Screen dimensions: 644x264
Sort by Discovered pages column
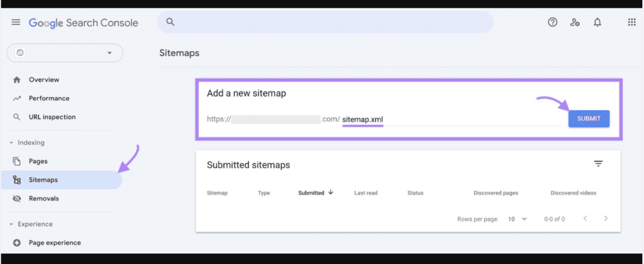[x=496, y=193]
